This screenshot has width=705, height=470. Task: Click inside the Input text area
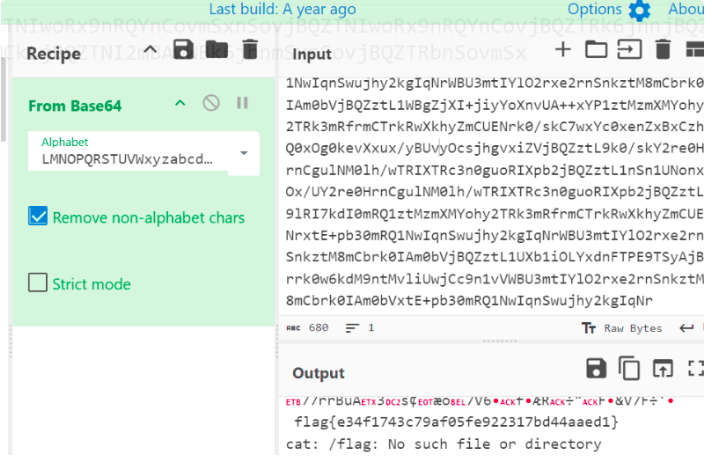(480, 190)
